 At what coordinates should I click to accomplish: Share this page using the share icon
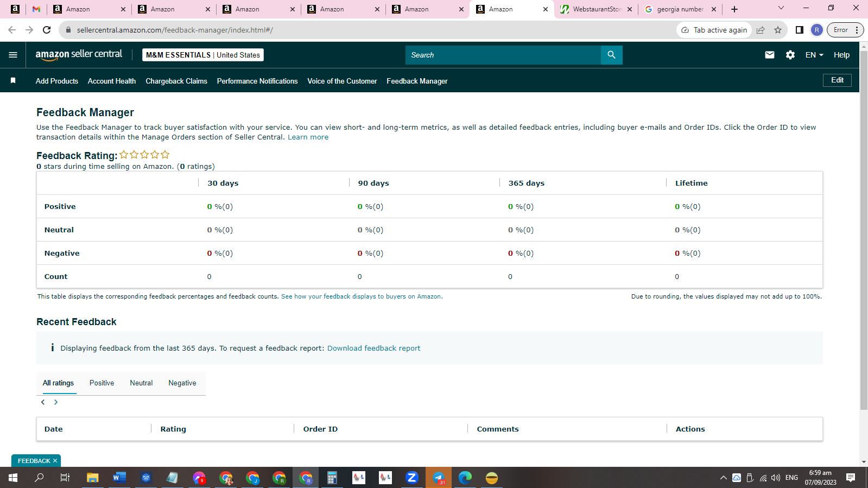761,30
